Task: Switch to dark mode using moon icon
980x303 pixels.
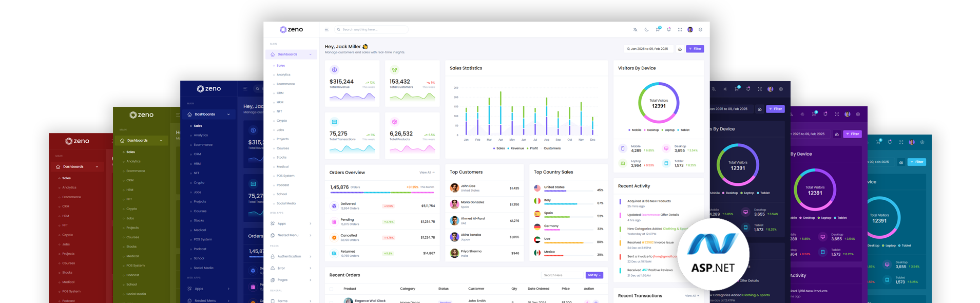Action: tap(646, 30)
